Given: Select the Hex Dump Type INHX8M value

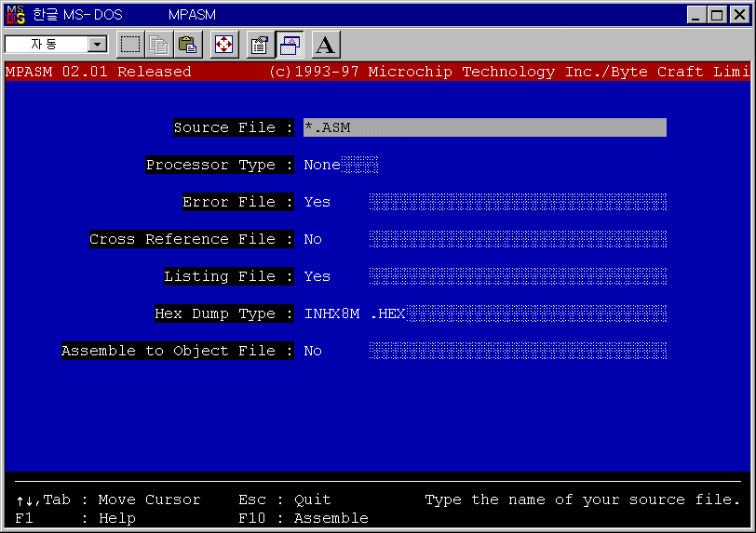Looking at the screenshot, I should click(331, 313).
